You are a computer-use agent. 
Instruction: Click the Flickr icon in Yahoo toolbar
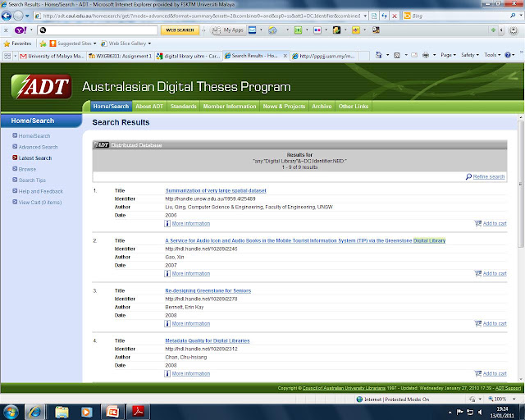click(x=317, y=30)
